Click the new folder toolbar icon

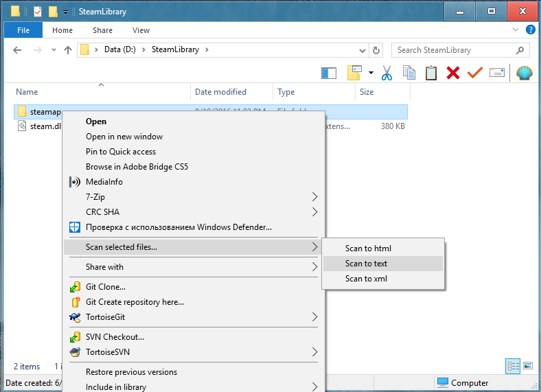[x=354, y=73]
